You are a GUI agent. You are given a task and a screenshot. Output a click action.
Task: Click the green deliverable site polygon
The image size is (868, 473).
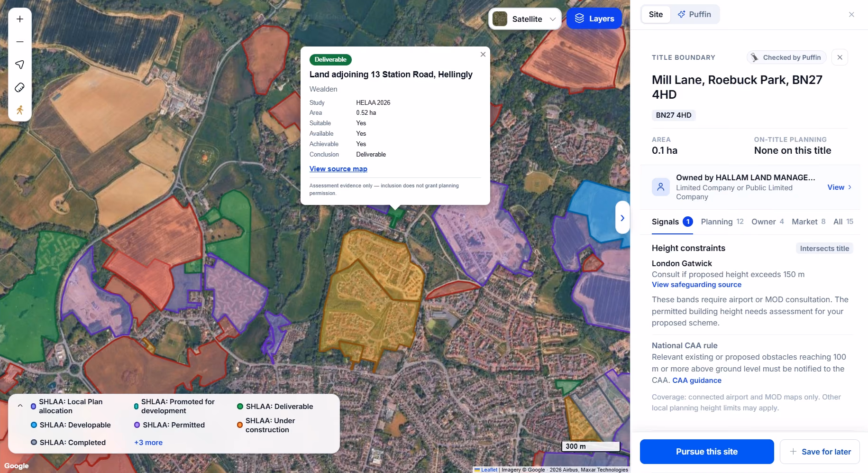tap(395, 216)
